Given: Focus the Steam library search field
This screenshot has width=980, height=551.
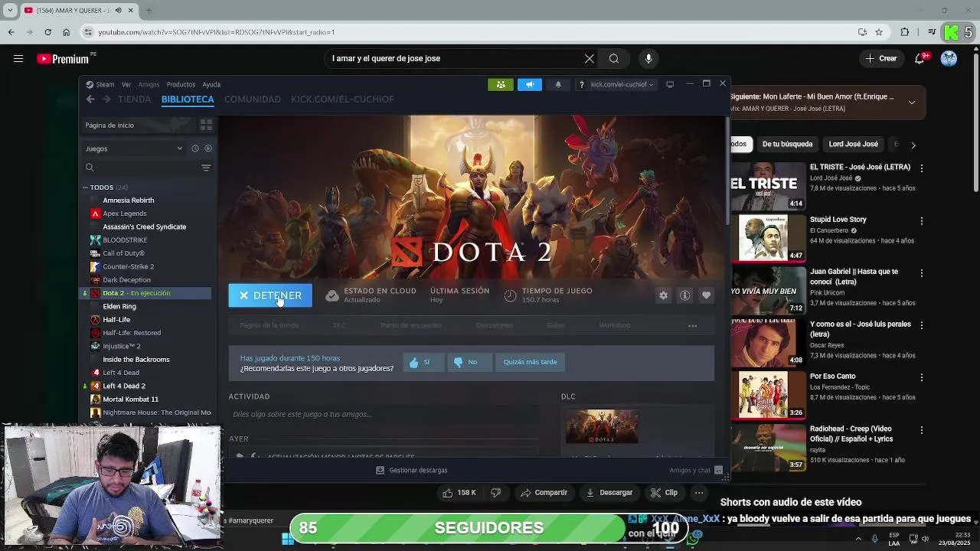Looking at the screenshot, I should pyautogui.click(x=140, y=168).
